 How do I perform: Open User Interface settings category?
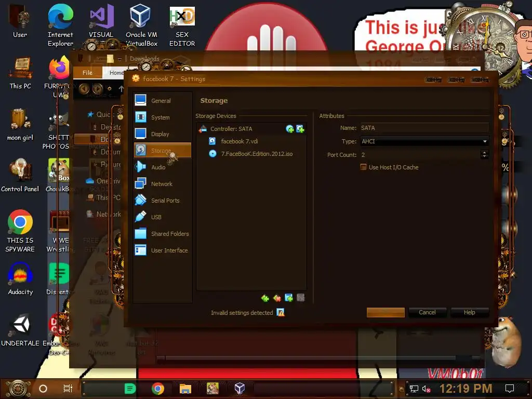tap(162, 250)
